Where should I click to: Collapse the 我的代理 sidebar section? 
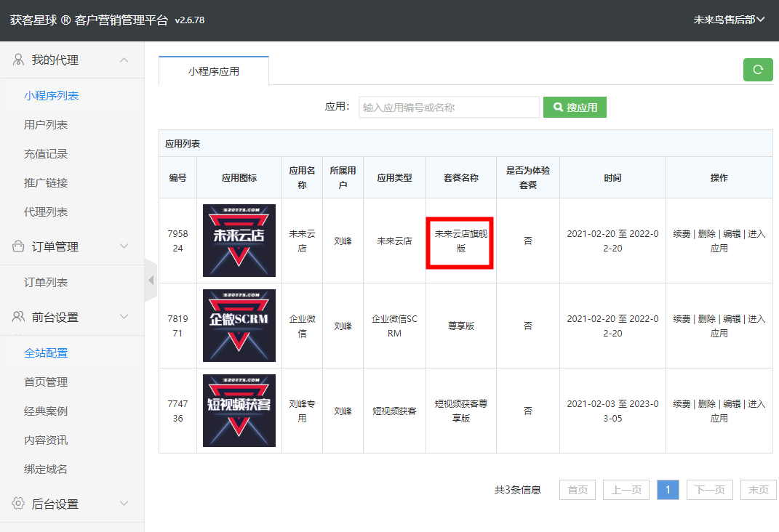pyautogui.click(x=124, y=60)
